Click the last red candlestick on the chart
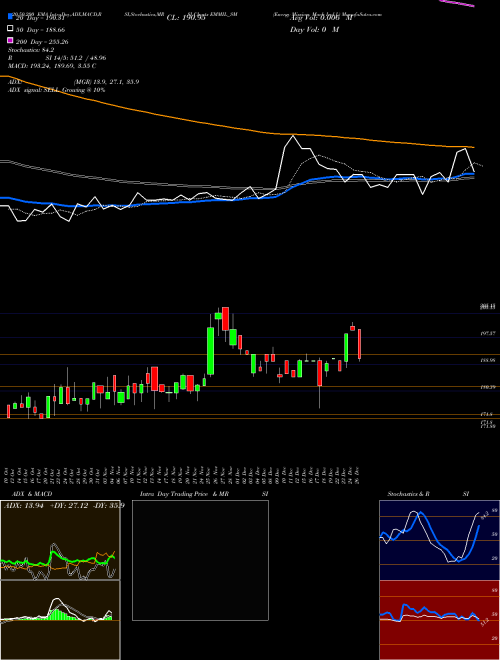 coord(359,344)
